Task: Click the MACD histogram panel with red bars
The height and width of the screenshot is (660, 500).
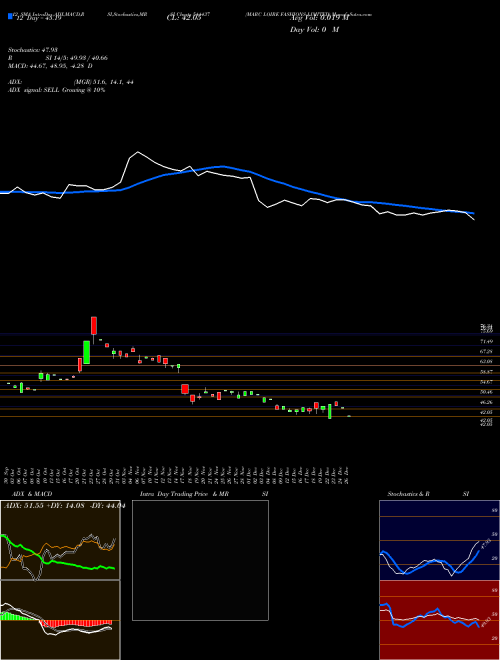Action: point(60,620)
